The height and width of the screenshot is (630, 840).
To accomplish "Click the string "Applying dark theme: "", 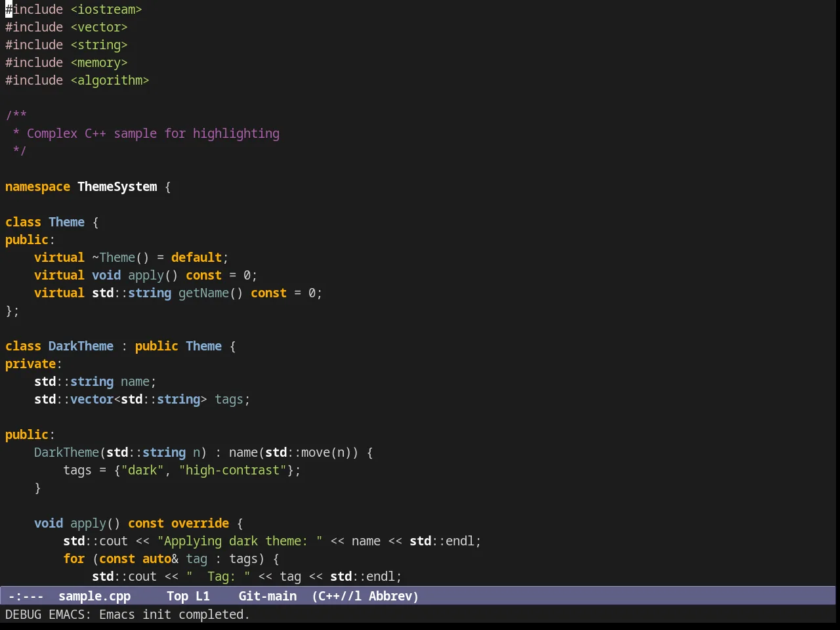I will (240, 541).
